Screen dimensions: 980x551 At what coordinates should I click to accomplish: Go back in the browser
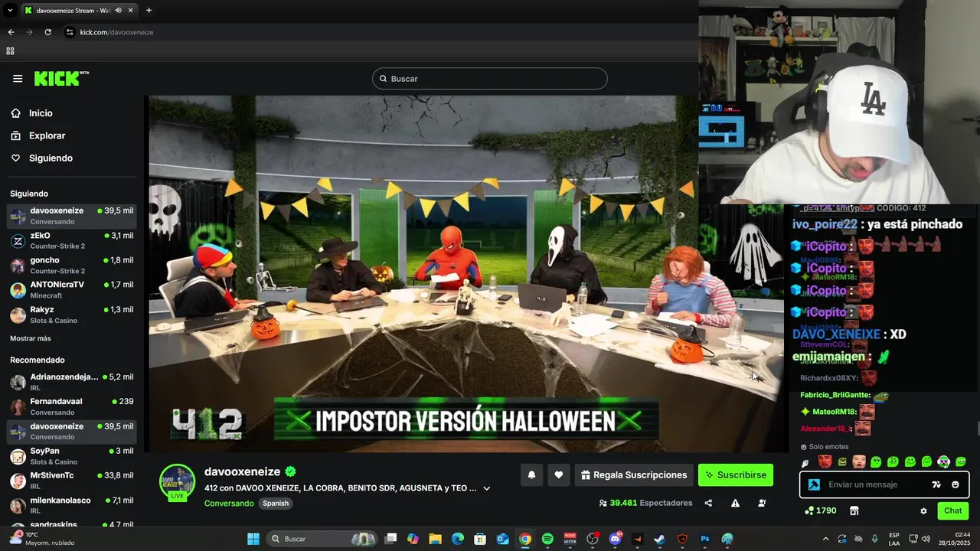pyautogui.click(x=11, y=32)
